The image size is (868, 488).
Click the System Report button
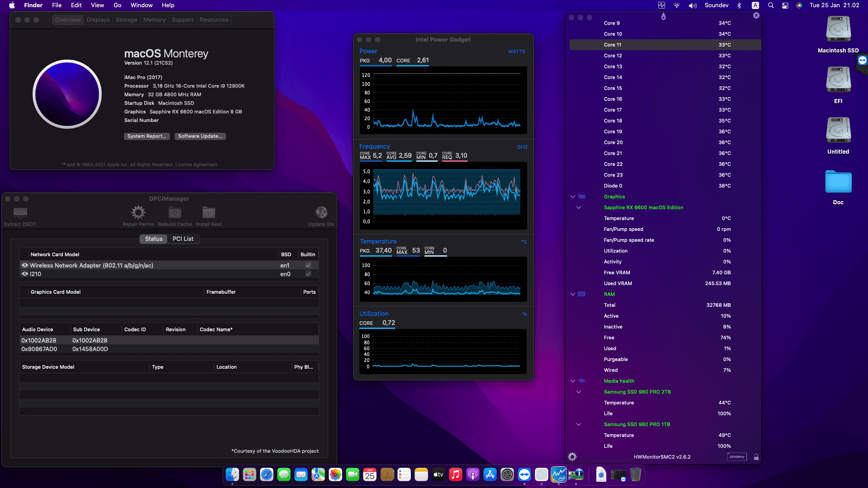click(x=146, y=136)
